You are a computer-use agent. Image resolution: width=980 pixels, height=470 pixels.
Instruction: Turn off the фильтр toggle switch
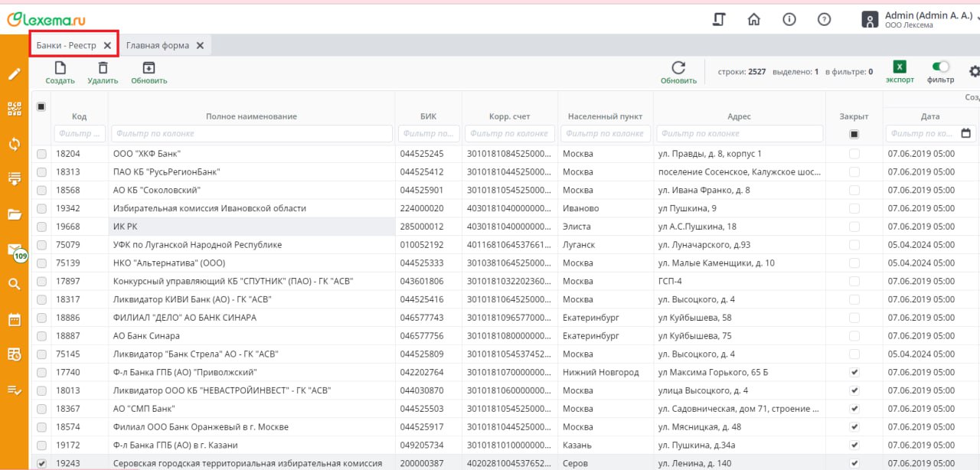click(x=940, y=67)
